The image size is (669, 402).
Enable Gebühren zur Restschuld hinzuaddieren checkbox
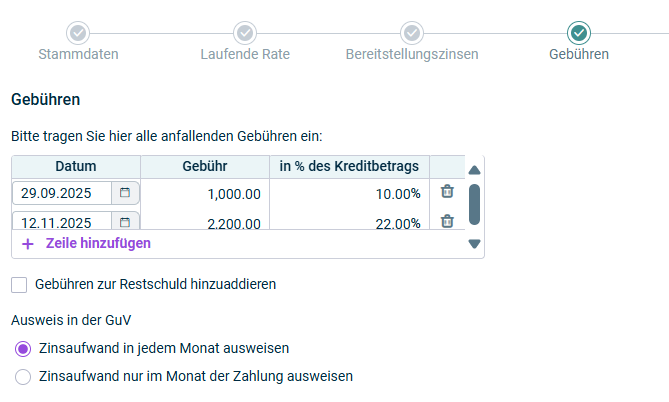20,284
